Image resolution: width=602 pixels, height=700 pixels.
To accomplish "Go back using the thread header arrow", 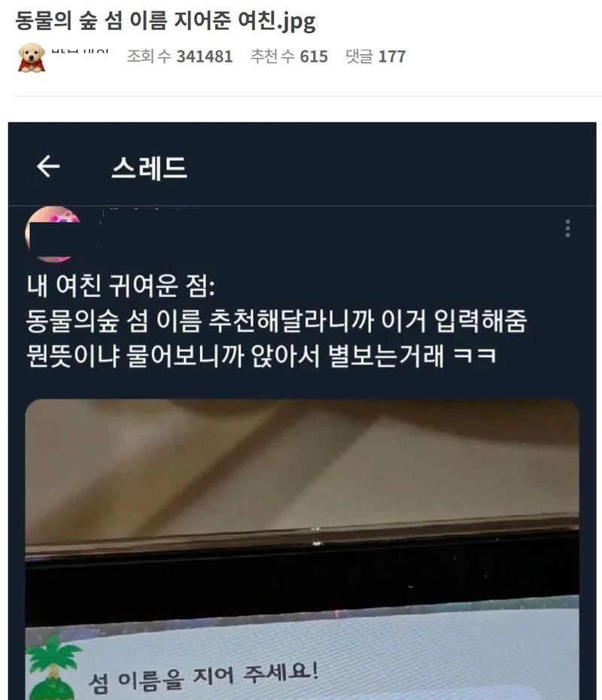I will 48,166.
